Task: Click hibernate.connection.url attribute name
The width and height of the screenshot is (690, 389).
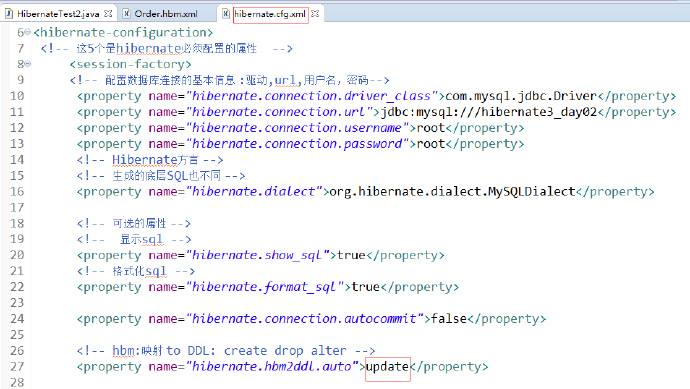Action: point(279,112)
